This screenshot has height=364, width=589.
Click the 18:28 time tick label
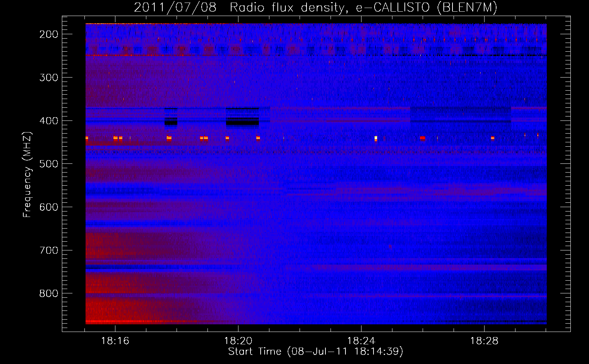pos(484,341)
